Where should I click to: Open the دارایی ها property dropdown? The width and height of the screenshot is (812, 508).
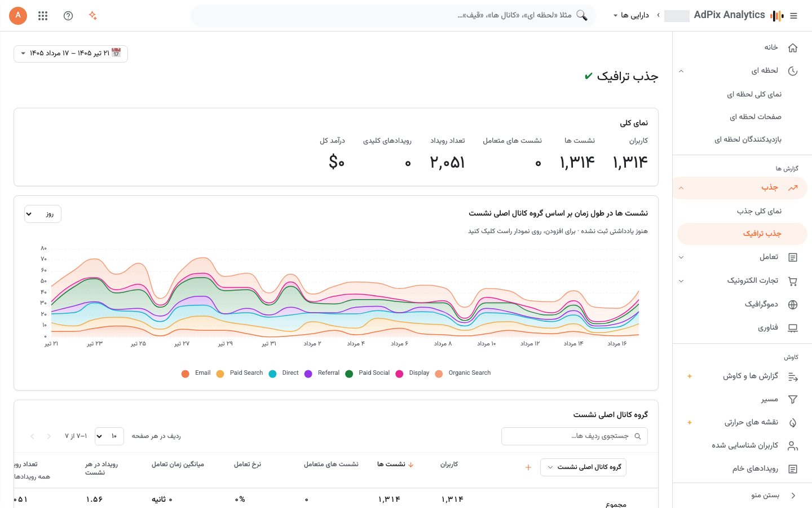coord(631,15)
